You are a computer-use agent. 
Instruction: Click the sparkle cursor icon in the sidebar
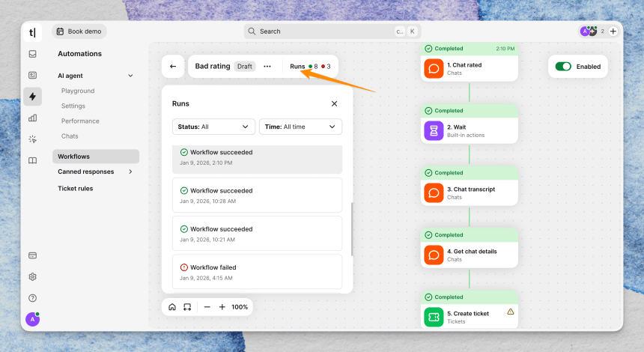coord(32,139)
